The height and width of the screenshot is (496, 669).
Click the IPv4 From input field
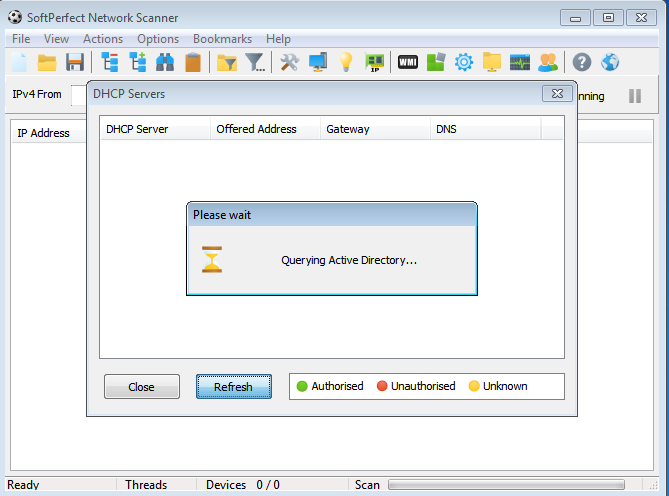(79, 95)
